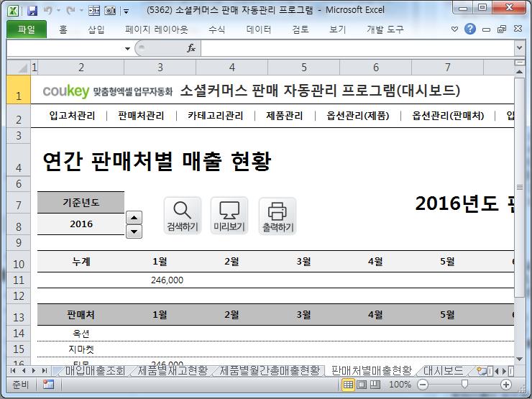Switch to 제품별재고현황 sheet tab
The height and width of the screenshot is (399, 532).
click(173, 370)
